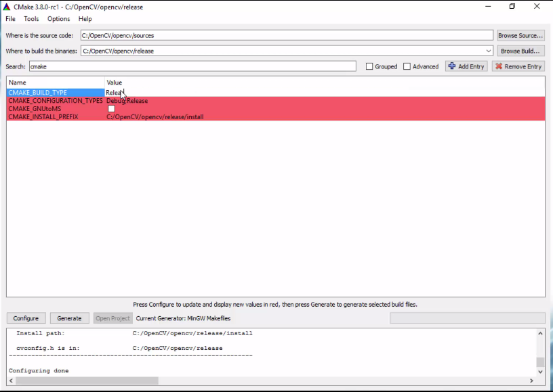The width and height of the screenshot is (553, 392).
Task: Focus the source code path field
Action: tap(287, 35)
